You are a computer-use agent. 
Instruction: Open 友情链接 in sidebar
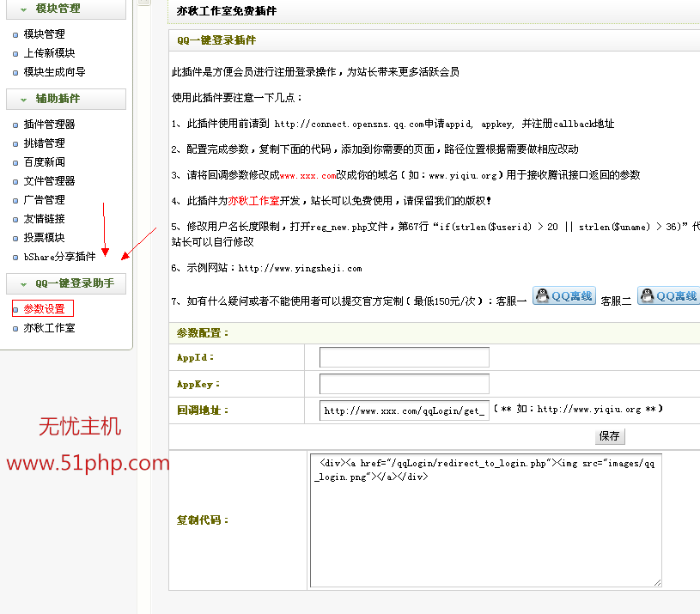(x=44, y=219)
